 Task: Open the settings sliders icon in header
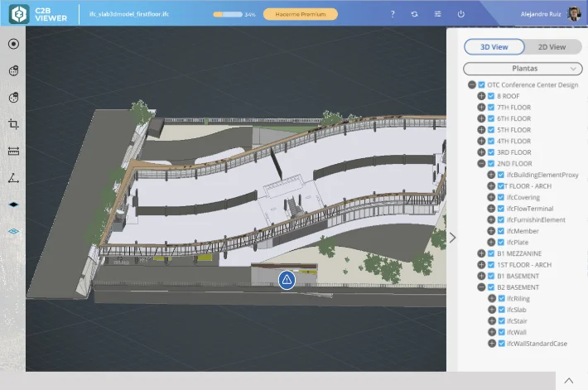pos(437,14)
